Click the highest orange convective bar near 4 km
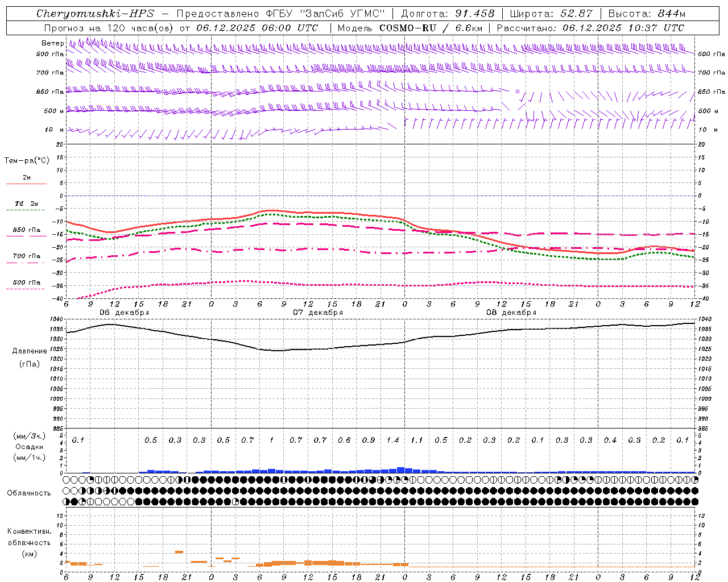728x582 pixels. click(179, 552)
